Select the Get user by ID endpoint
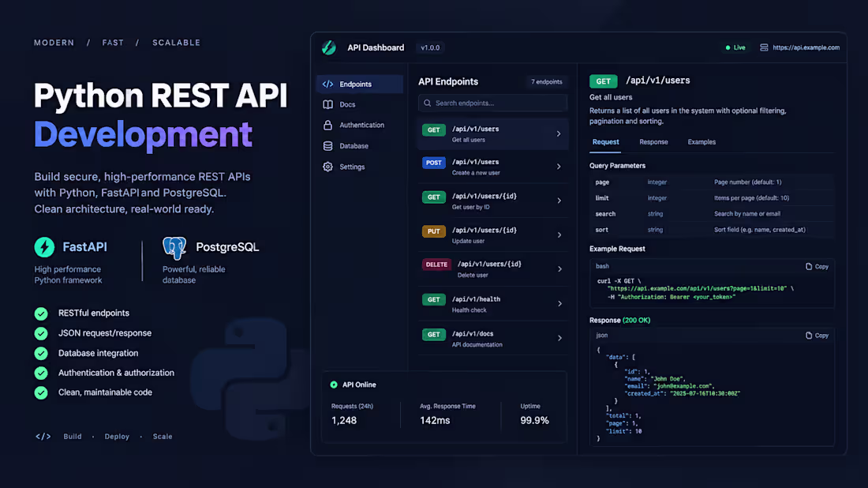 pos(492,201)
